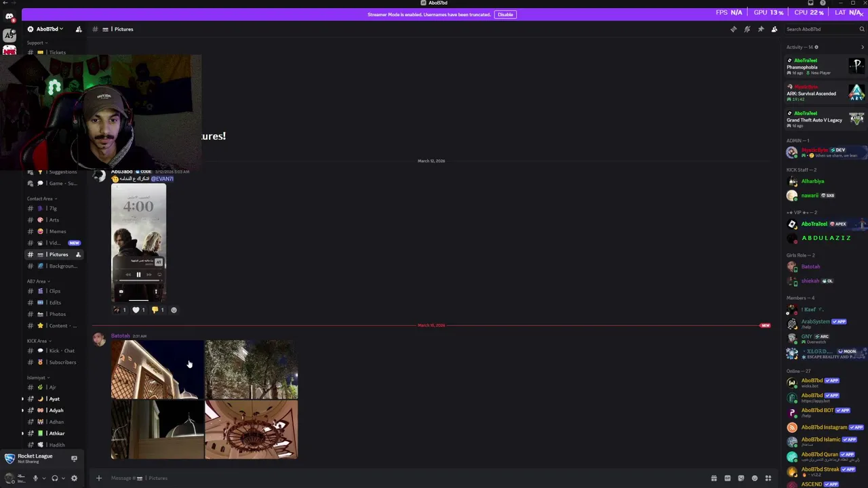The width and height of the screenshot is (868, 488).
Task: Open headphone output options arrow
Action: [63, 478]
